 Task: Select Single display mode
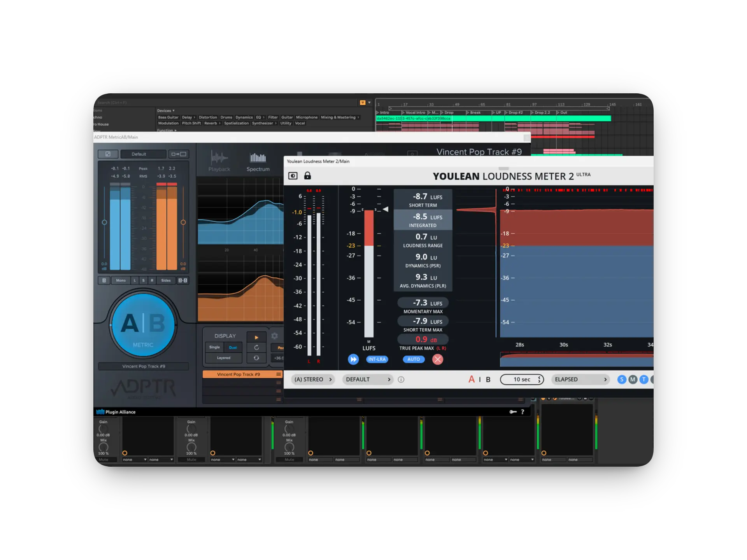pos(214,347)
